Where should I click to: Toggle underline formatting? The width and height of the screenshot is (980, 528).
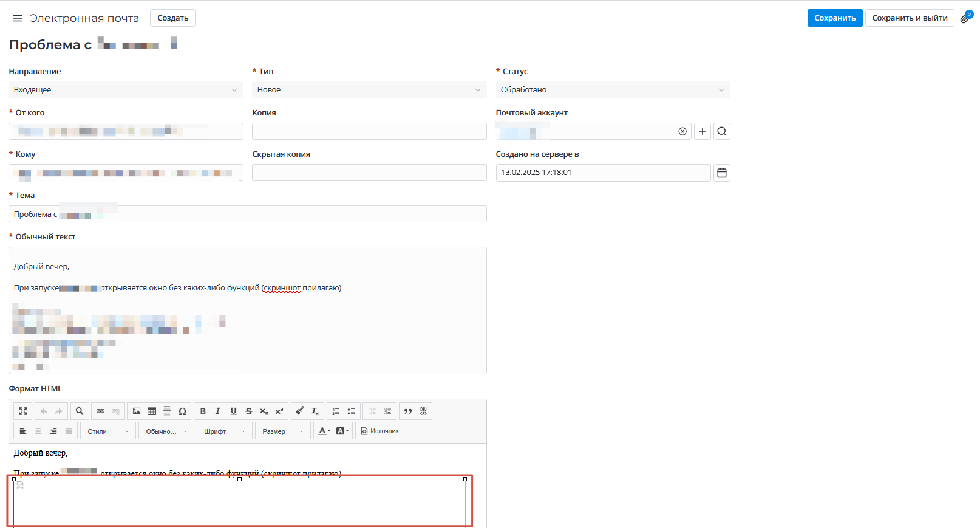233,411
